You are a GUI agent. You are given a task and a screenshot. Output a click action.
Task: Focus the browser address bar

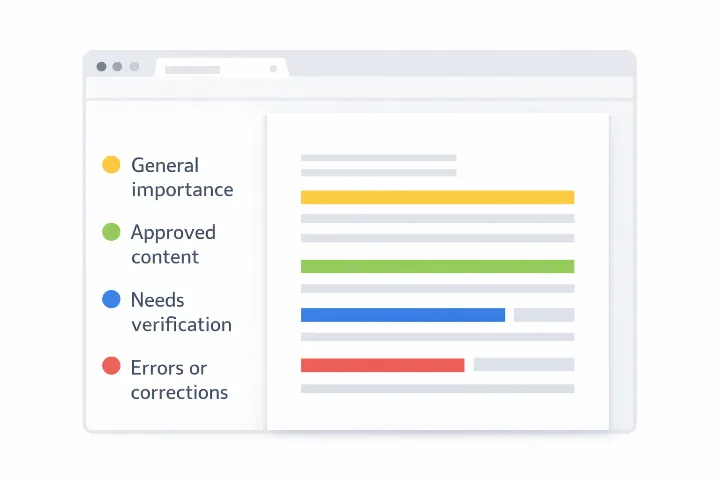(360, 88)
